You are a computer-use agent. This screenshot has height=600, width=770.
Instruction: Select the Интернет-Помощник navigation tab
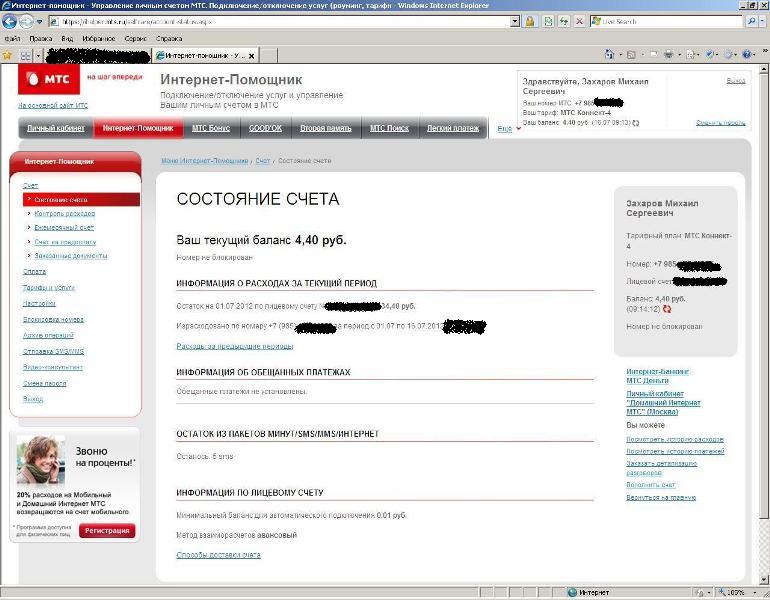tap(138, 128)
